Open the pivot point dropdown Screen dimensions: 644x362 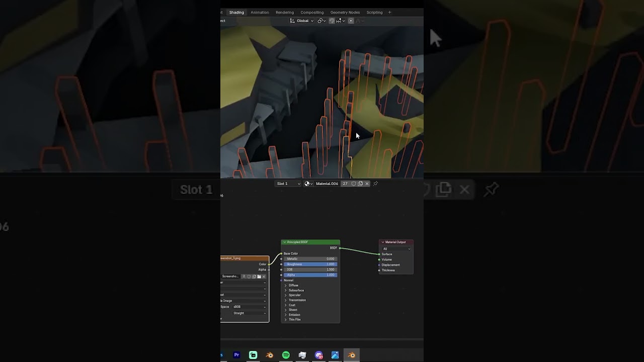(x=321, y=21)
